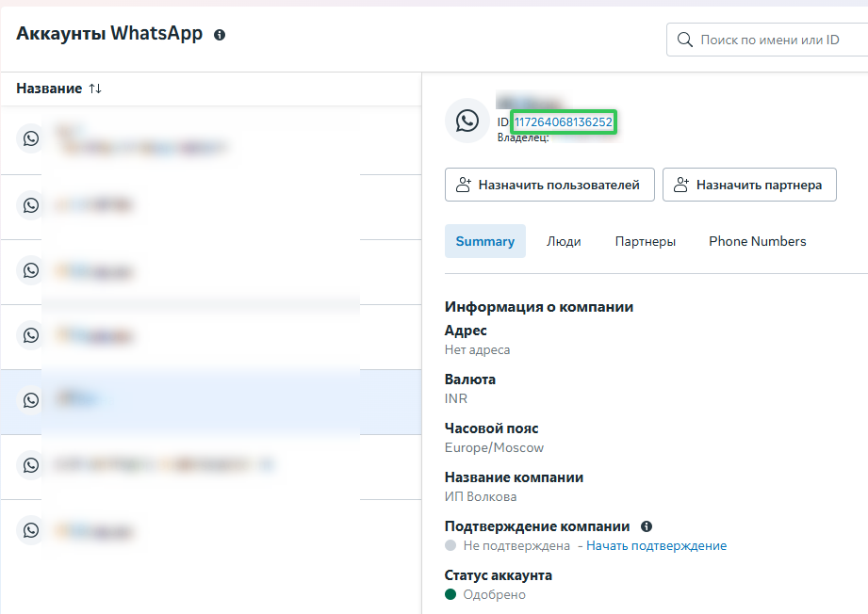Go to the Партнеры tab
Image resolution: width=868 pixels, height=614 pixels.
(x=645, y=241)
